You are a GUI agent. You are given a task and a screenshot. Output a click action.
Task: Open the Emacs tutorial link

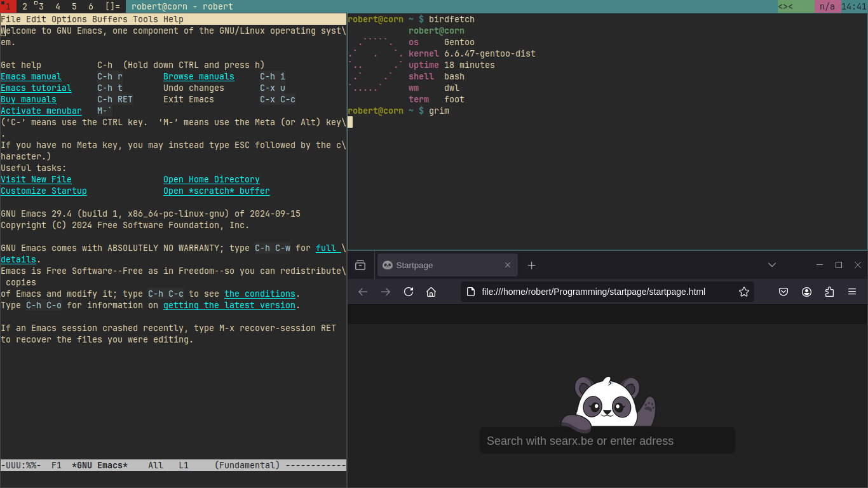click(x=36, y=88)
